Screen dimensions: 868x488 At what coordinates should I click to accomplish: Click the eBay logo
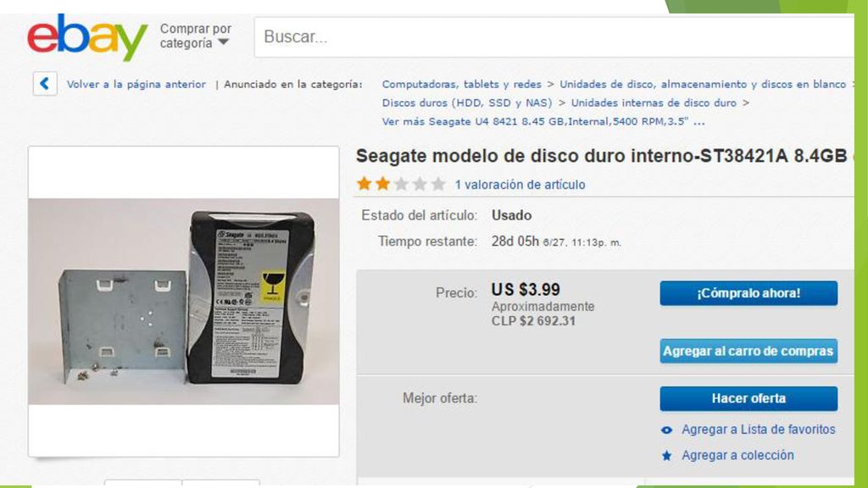[x=87, y=37]
